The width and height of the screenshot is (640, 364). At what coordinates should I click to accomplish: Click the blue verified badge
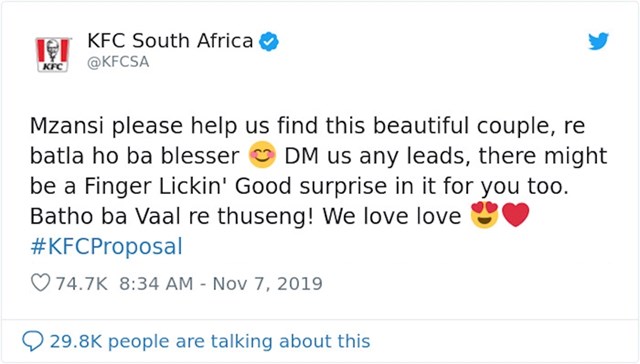pyautogui.click(x=269, y=41)
